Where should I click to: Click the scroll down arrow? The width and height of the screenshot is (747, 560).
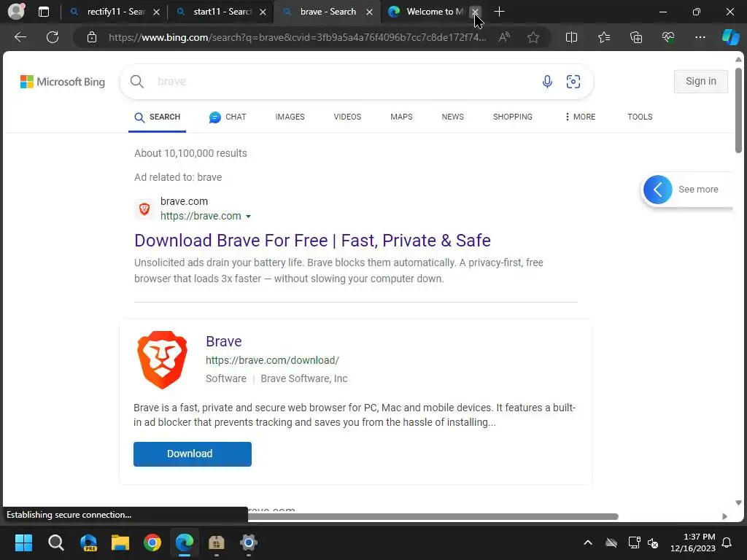[x=738, y=503]
